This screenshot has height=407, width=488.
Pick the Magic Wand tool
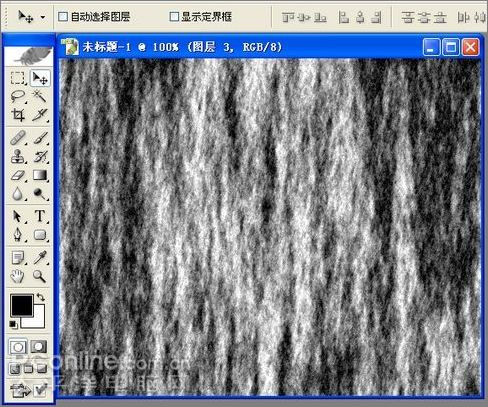(x=40, y=96)
